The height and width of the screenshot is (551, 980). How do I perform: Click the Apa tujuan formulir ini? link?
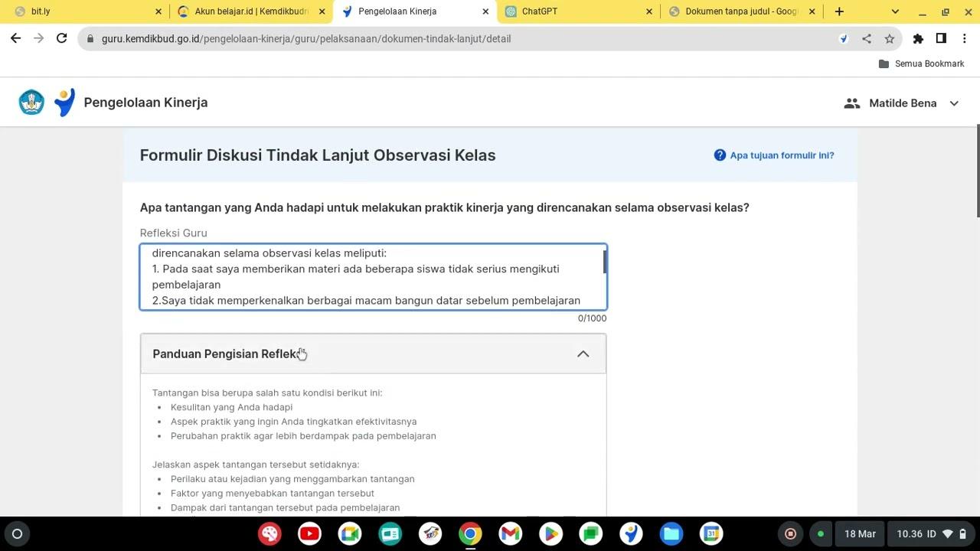tap(782, 155)
